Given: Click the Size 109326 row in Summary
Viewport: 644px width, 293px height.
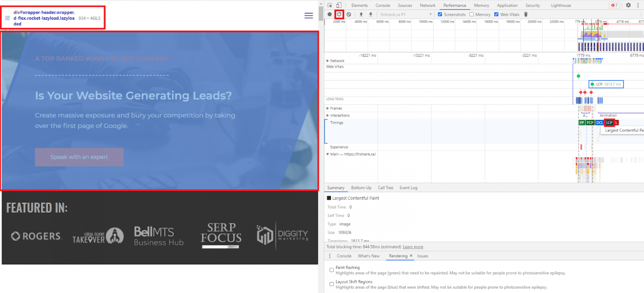Looking at the screenshot, I should pos(339,232).
